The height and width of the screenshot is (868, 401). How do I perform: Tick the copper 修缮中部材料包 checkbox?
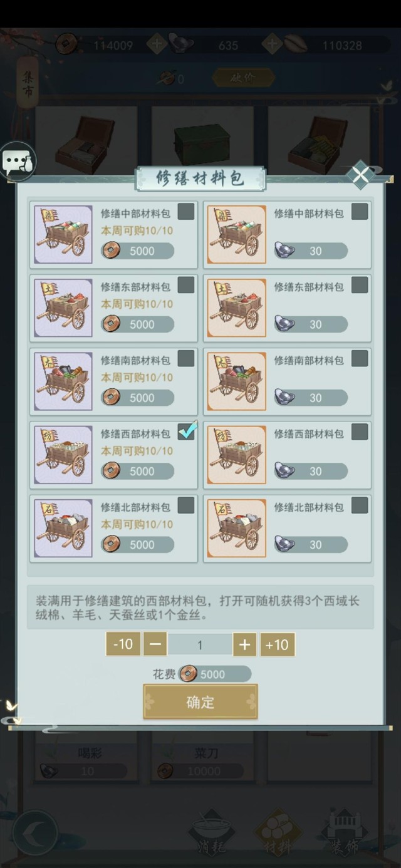186,212
